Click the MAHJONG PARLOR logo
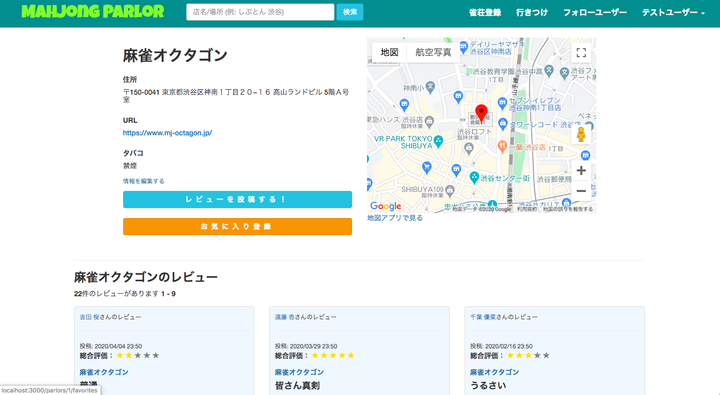The height and width of the screenshot is (395, 720). tap(93, 11)
